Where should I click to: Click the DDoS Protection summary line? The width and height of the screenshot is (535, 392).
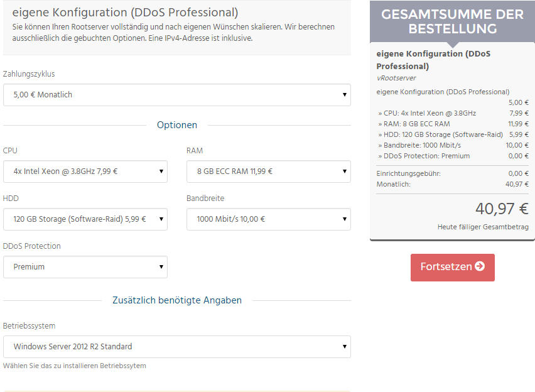click(x=453, y=156)
